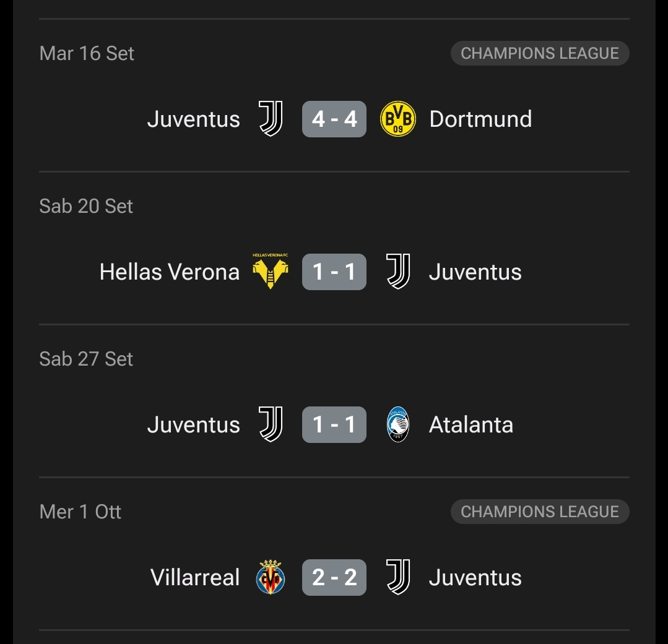Image resolution: width=668 pixels, height=644 pixels.
Task: Open the 4 - 4 score box
Action: [x=334, y=119]
